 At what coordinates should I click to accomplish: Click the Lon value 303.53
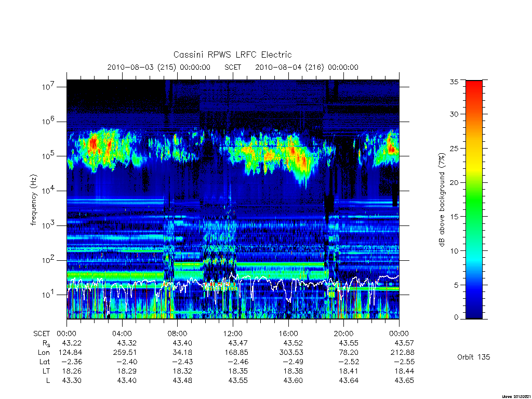(291, 353)
